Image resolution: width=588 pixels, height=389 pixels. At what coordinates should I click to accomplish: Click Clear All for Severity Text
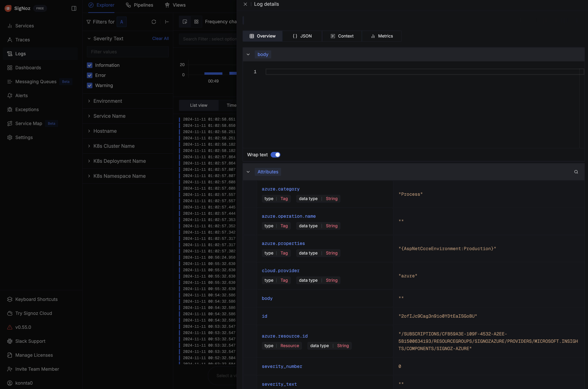(160, 38)
